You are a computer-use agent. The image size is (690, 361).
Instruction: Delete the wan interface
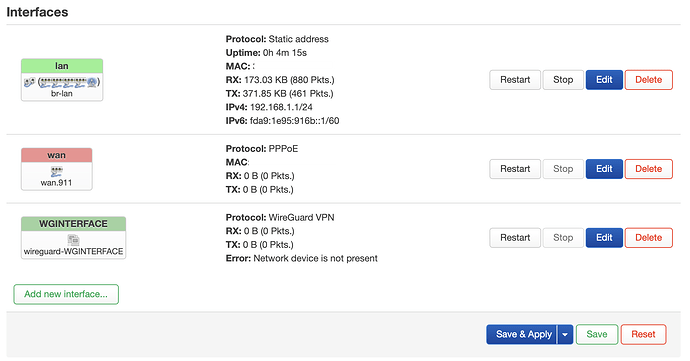(x=649, y=169)
